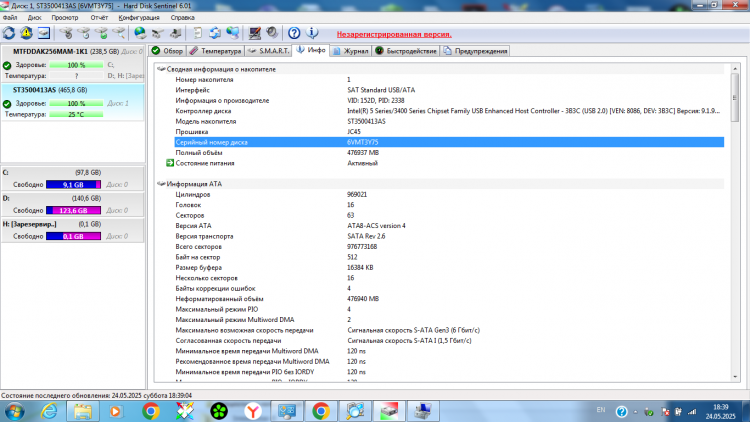The image size is (750, 422).
Task: Select the ST3500413AS disk entry
Action: [x=73, y=102]
